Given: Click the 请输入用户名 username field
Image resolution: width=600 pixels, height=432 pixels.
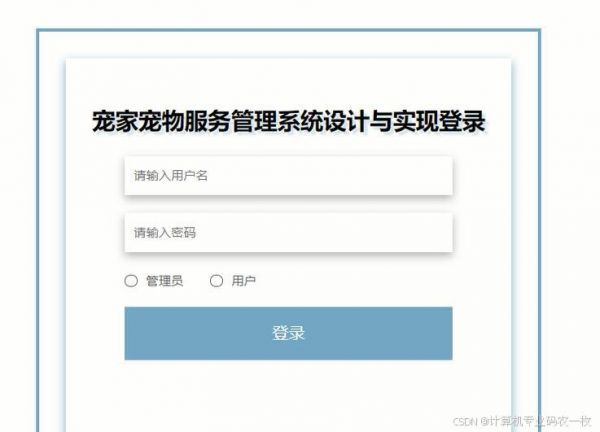Looking at the screenshot, I should [x=289, y=176].
